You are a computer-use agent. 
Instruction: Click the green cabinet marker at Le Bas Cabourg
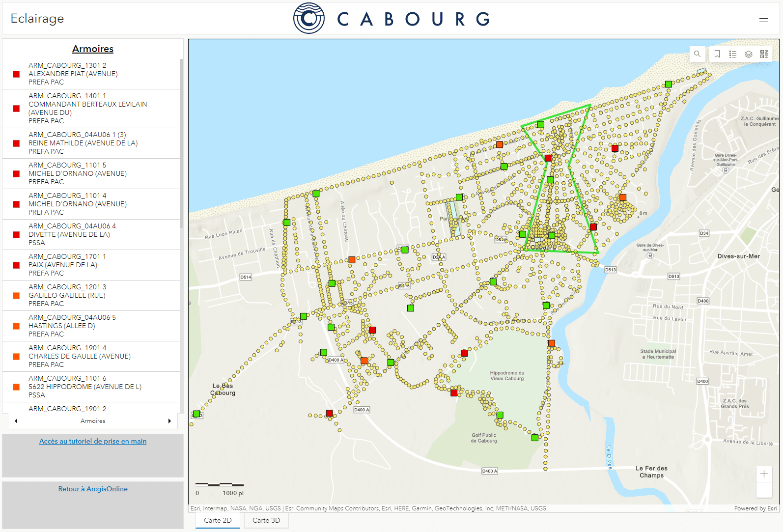[196, 414]
